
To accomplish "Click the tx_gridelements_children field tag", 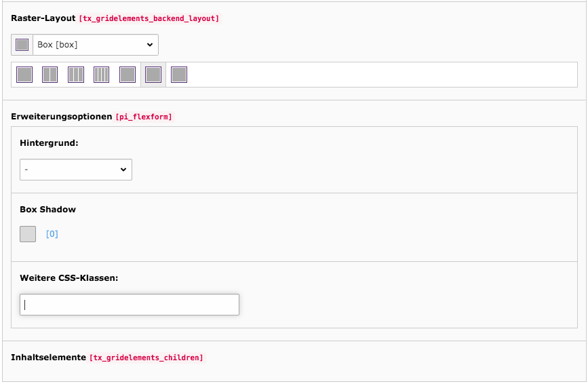I will point(146,358).
